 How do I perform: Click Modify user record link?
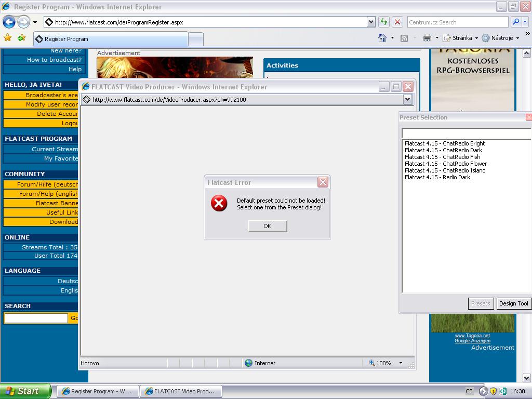tap(41, 104)
